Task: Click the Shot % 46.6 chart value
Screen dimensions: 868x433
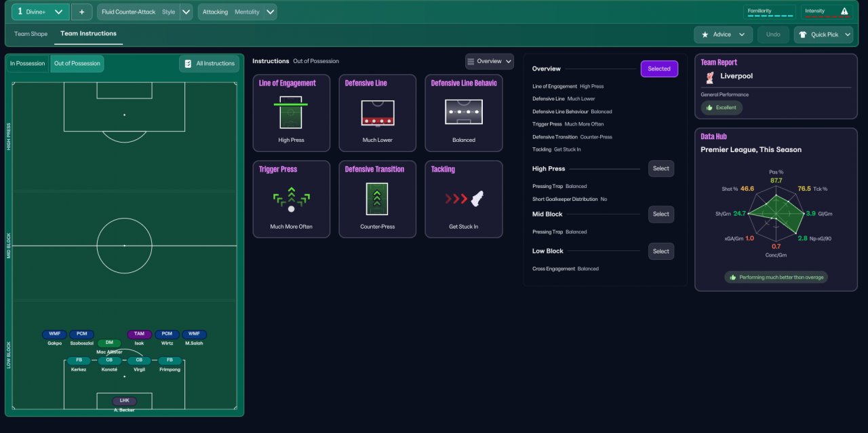Action: 747,189
